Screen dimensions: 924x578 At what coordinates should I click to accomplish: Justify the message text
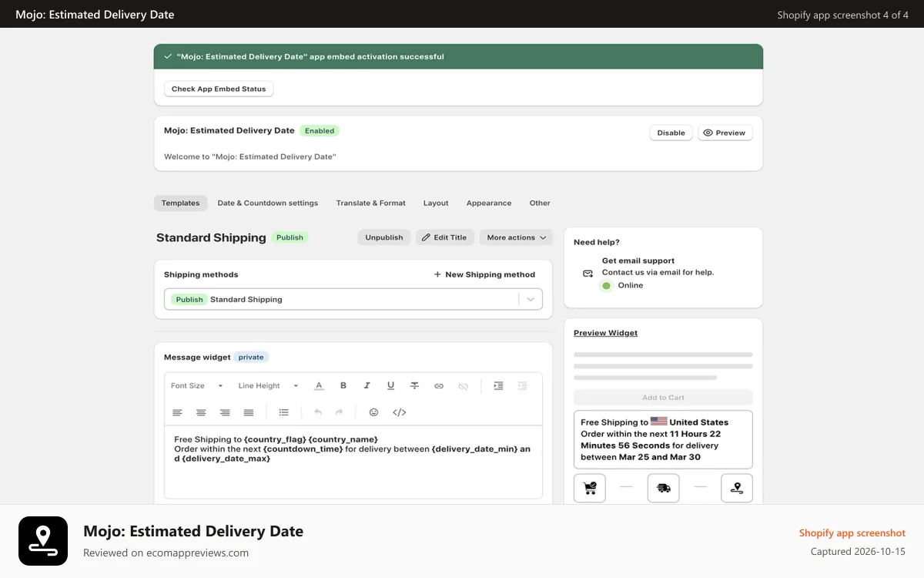(x=249, y=412)
